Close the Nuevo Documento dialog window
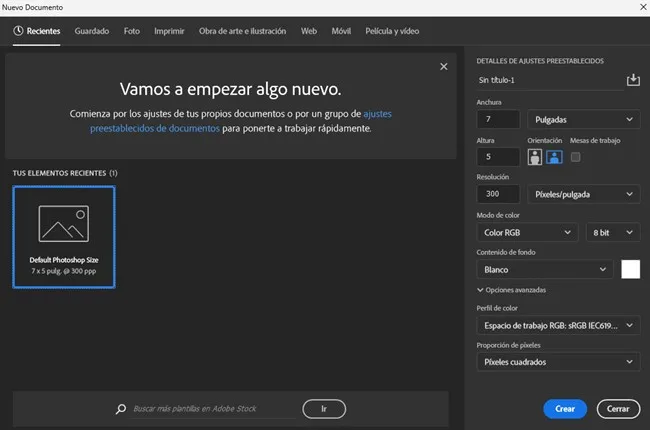Image resolution: width=650 pixels, height=430 pixels. click(x=638, y=7)
